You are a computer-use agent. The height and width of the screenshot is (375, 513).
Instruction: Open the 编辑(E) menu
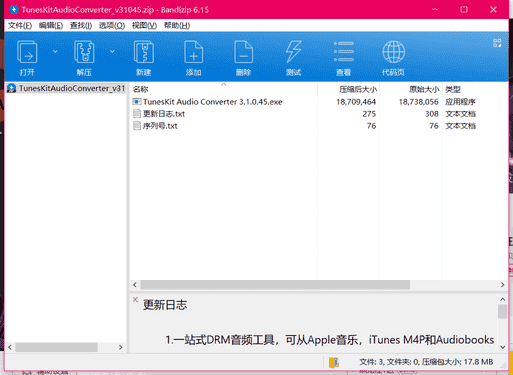pyautogui.click(x=51, y=26)
